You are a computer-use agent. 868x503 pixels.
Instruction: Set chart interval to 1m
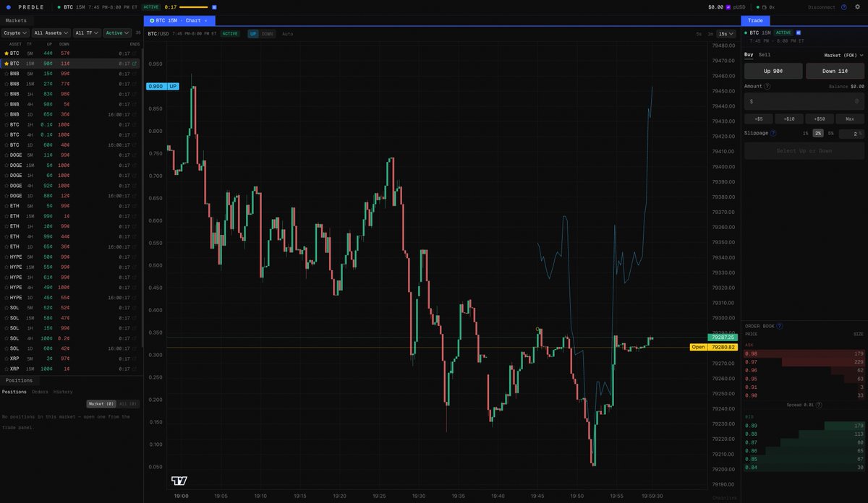coord(710,34)
